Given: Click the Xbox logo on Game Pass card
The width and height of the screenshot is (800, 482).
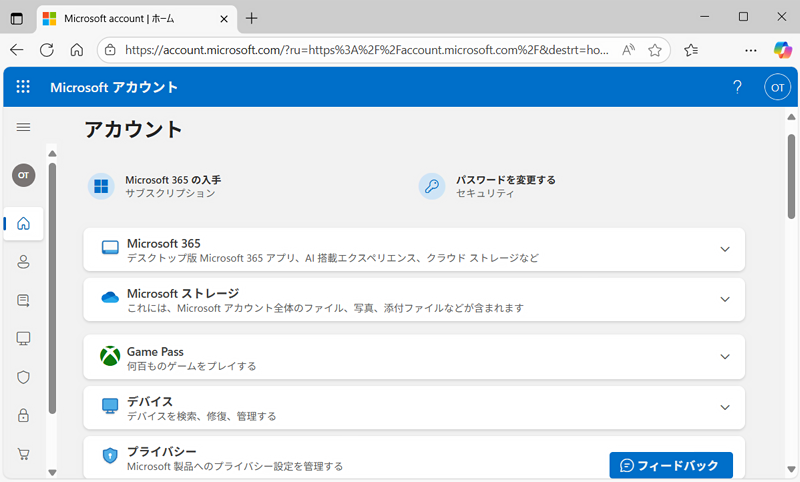Looking at the screenshot, I should 110,356.
